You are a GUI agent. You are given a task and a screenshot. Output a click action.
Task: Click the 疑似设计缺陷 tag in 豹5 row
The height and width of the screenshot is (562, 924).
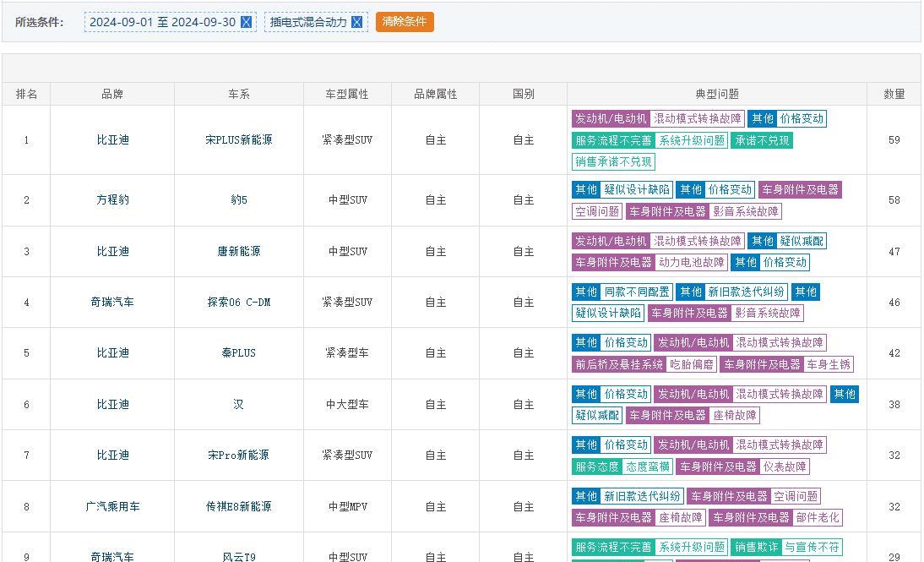point(637,189)
